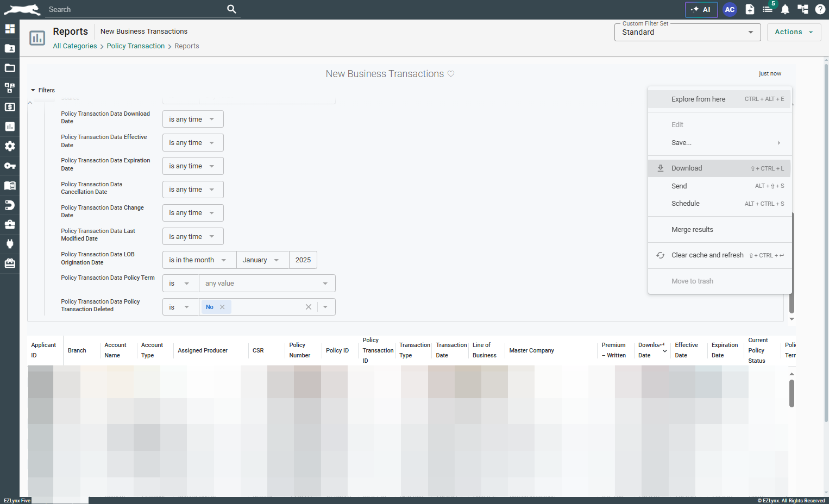The width and height of the screenshot is (829, 504).
Task: Sort by Transaction Type column header
Action: coord(414,350)
